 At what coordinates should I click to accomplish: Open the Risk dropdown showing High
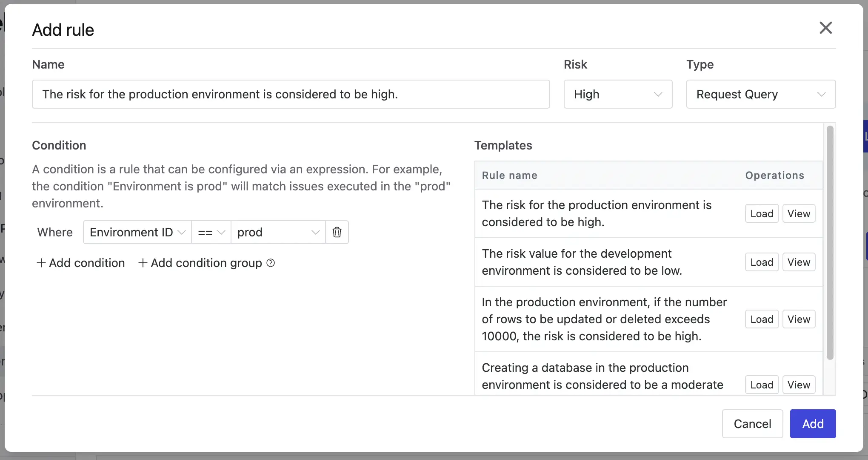[x=618, y=94]
